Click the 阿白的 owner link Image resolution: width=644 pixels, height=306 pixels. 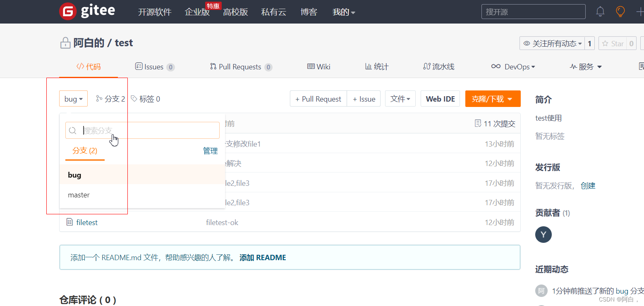[89, 43]
